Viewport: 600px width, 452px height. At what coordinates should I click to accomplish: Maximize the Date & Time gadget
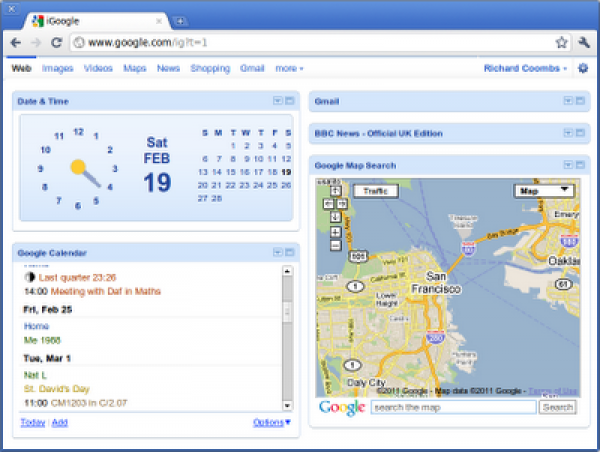(290, 101)
